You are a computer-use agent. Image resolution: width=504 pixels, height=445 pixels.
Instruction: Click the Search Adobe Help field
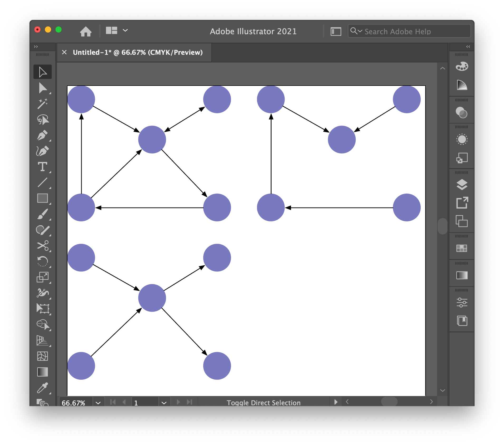pos(409,31)
